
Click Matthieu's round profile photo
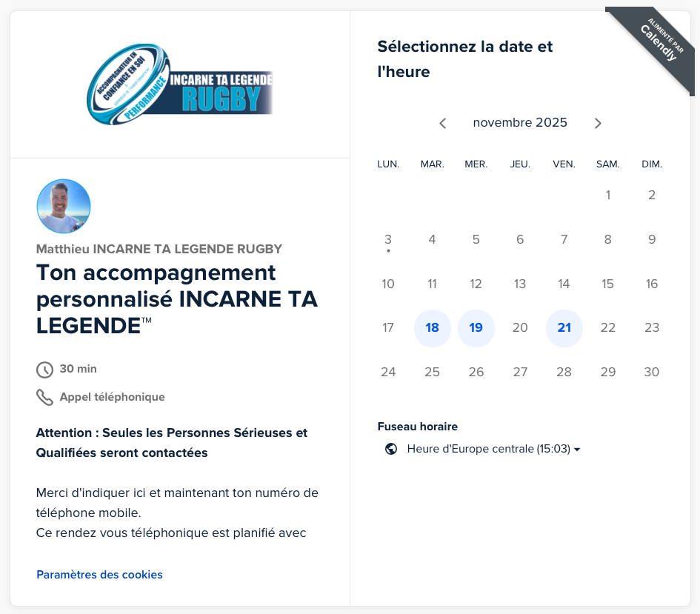pyautogui.click(x=64, y=206)
